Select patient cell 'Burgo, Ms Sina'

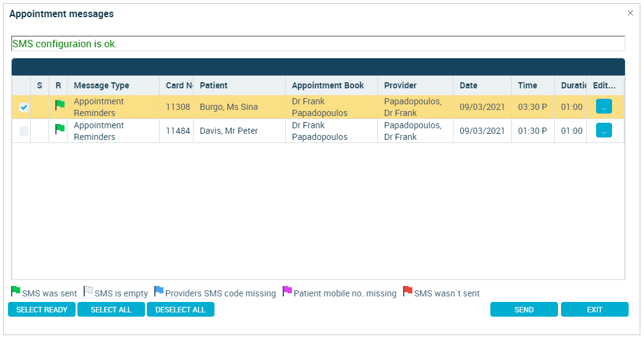click(x=240, y=107)
